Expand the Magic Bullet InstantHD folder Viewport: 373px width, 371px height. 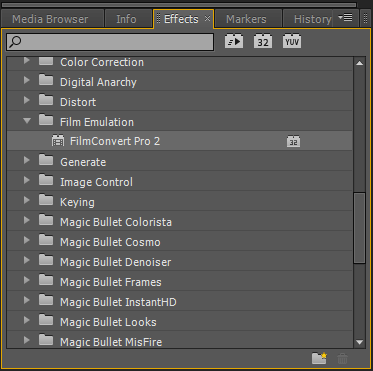[27, 301]
